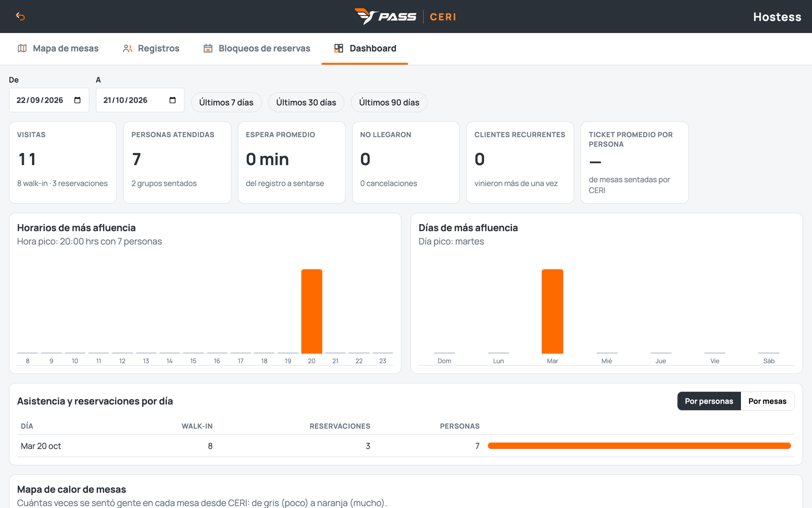Click the Hostess label in the header
Screen dimensions: 812x508
click(x=777, y=17)
